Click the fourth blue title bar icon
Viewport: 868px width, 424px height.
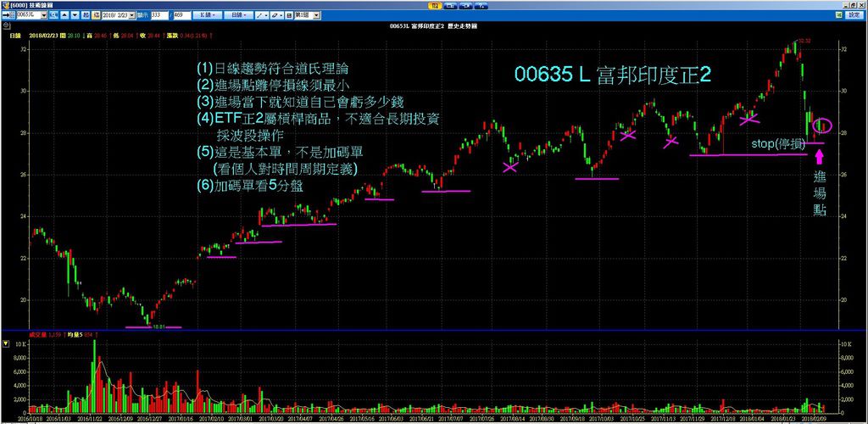tap(481, 4)
